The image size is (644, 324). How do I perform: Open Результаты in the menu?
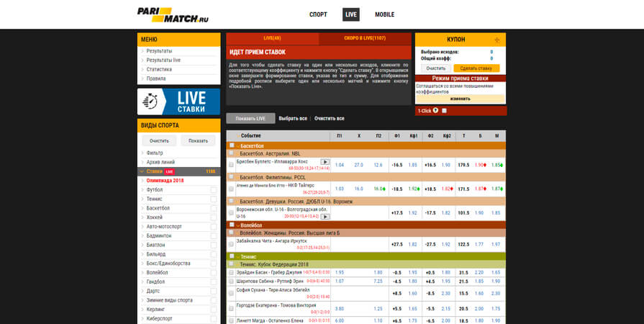coord(159,51)
